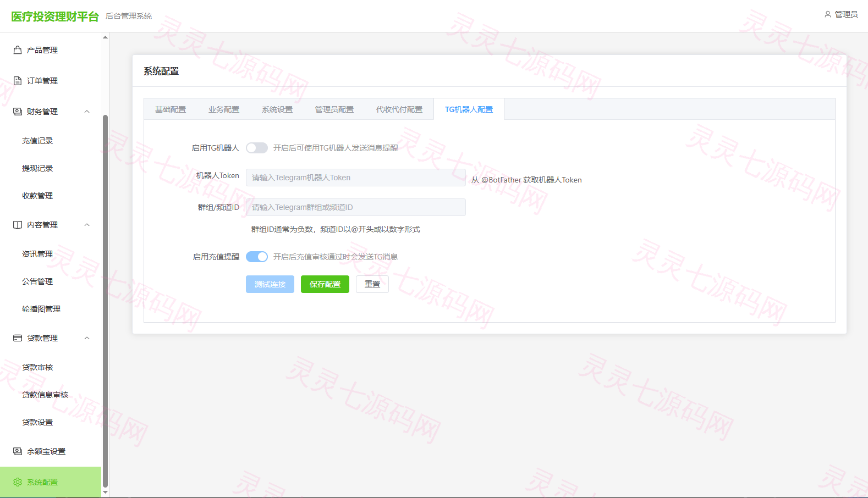
Task: Click the 财务管理 money icon
Action: click(18, 112)
